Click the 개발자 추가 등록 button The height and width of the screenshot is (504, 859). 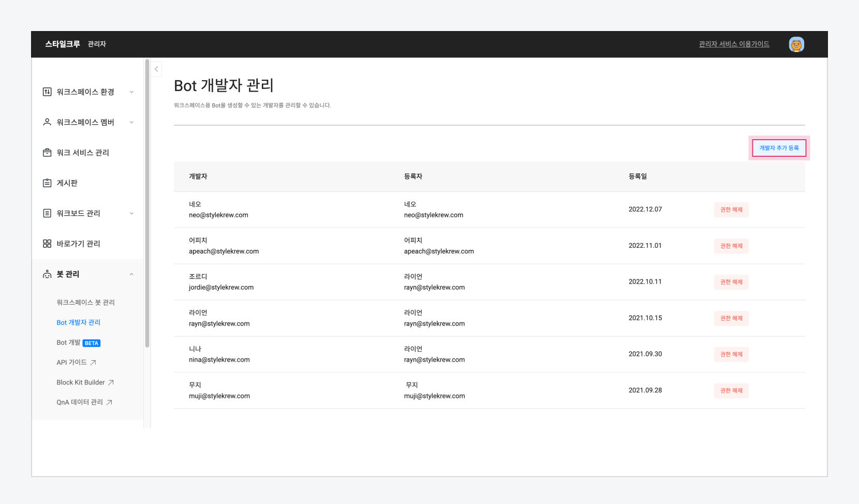pos(779,148)
